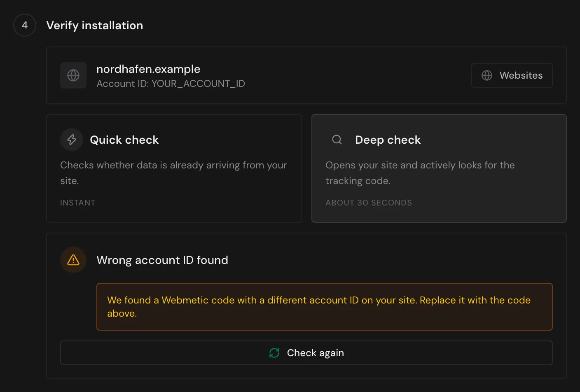Click the orange Webmetic code warning message

pyautogui.click(x=324, y=307)
